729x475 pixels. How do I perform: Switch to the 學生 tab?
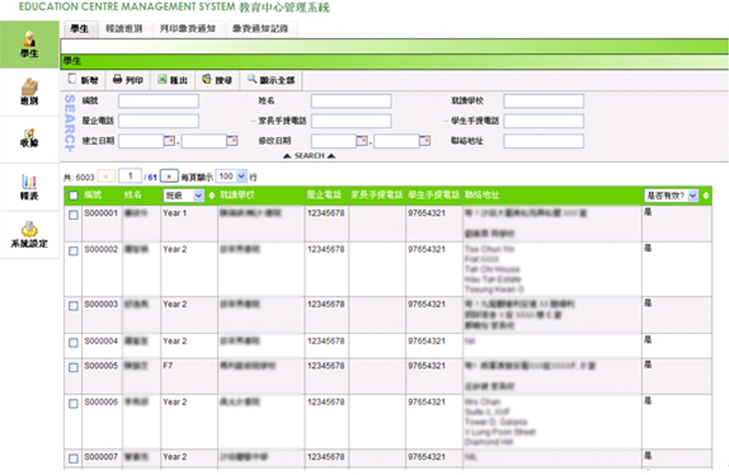point(80,29)
